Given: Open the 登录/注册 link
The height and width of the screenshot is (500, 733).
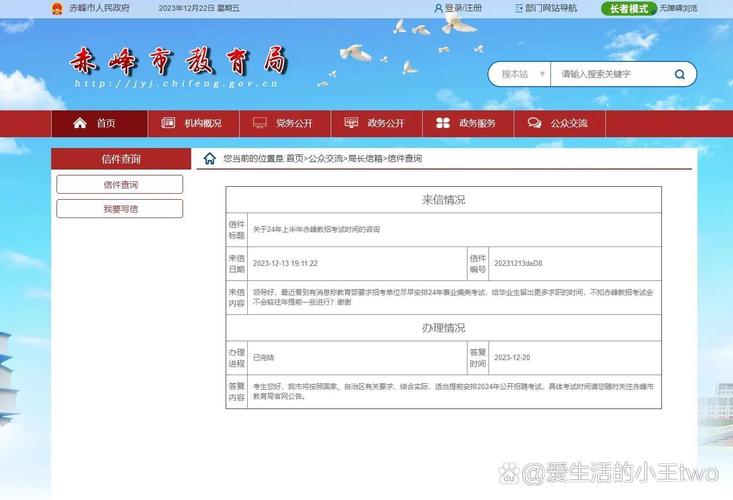Looking at the screenshot, I should pyautogui.click(x=463, y=8).
